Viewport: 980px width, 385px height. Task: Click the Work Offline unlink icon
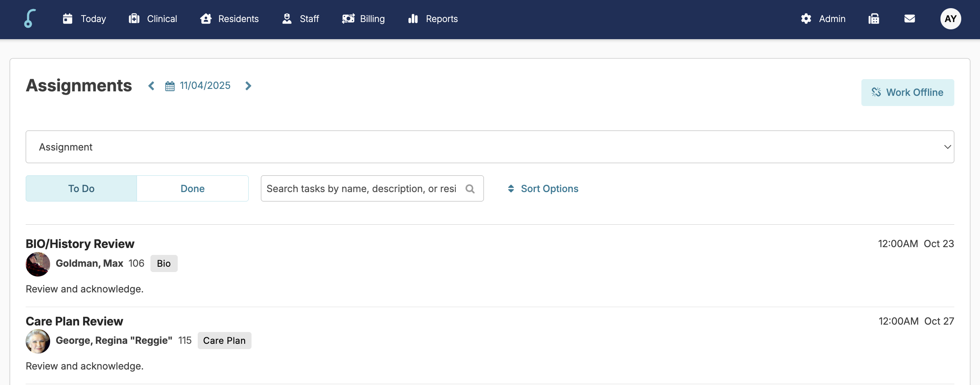pos(876,92)
